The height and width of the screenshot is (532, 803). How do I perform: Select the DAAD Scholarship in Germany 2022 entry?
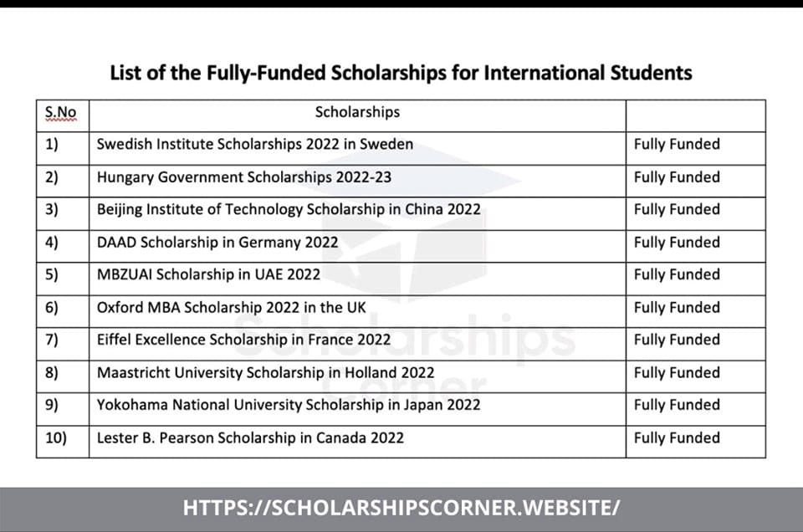pyautogui.click(x=217, y=243)
